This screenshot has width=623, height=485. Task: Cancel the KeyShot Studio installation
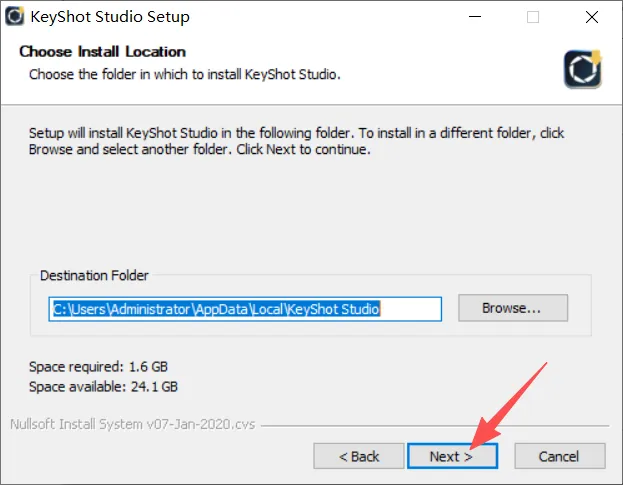[558, 456]
